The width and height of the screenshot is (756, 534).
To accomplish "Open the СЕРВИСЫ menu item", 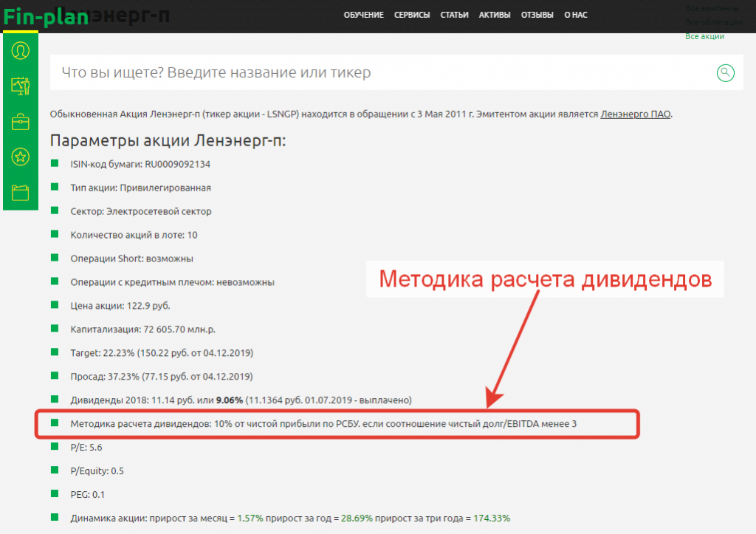I will tap(413, 16).
